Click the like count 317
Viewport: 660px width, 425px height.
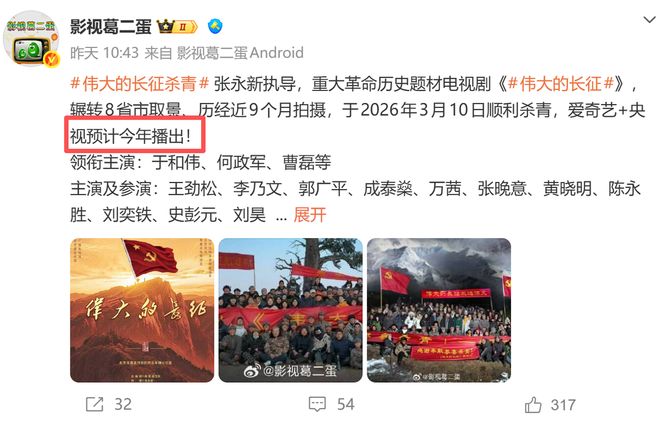(x=563, y=405)
